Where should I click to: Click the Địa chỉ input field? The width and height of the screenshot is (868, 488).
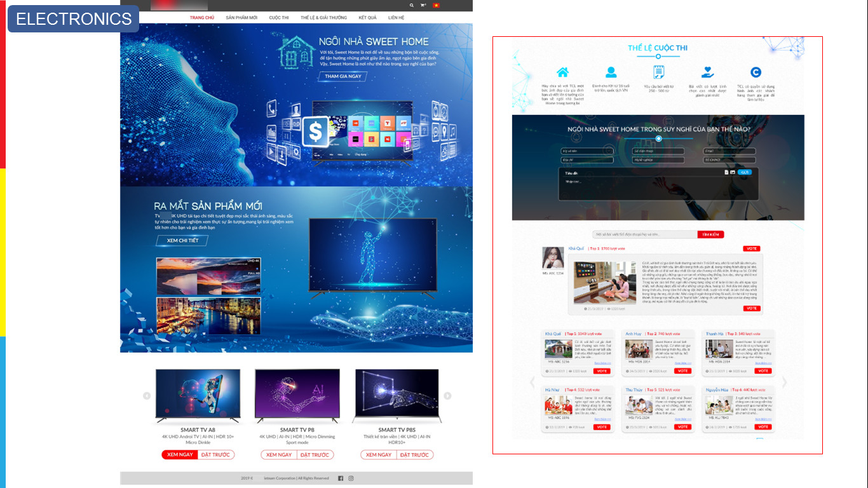coord(587,160)
